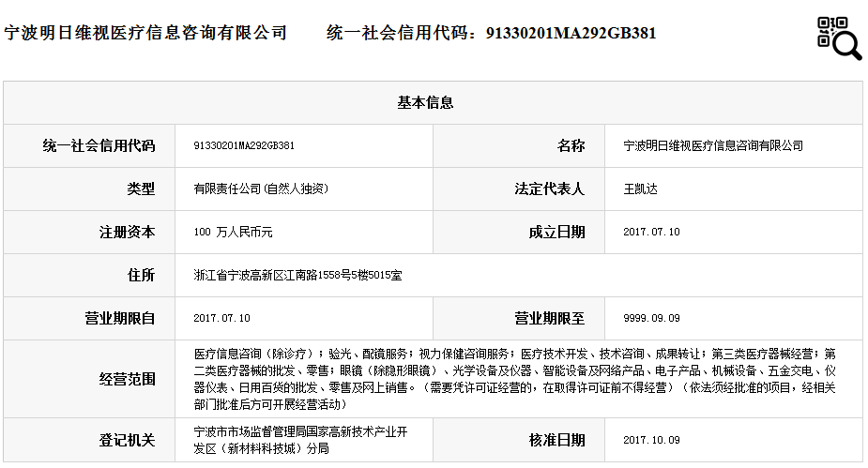This screenshot has height=468, width=868.
Task: Click the 100 万人民币元 value
Action: click(233, 232)
